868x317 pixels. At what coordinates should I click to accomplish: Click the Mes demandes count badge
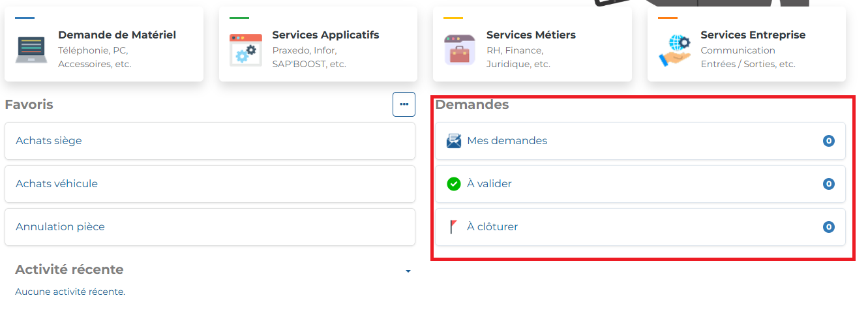tap(829, 141)
